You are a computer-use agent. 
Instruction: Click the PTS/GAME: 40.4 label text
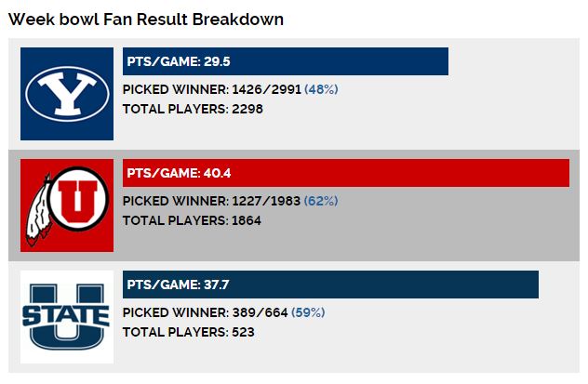179,173
